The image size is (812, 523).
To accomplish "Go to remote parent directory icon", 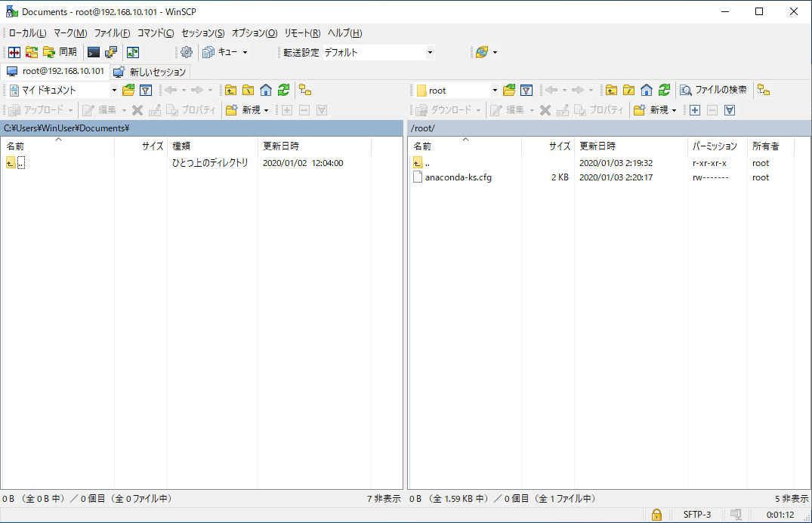I will [x=611, y=90].
